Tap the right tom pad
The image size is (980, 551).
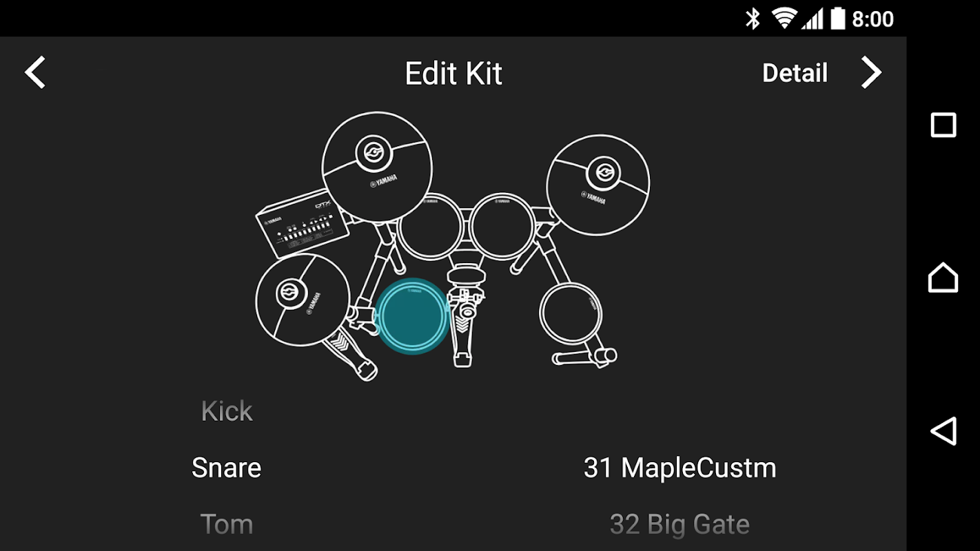(502, 227)
